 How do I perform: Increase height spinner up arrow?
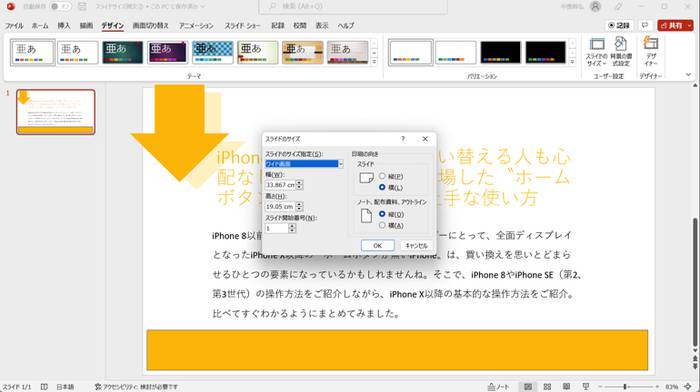(x=299, y=204)
